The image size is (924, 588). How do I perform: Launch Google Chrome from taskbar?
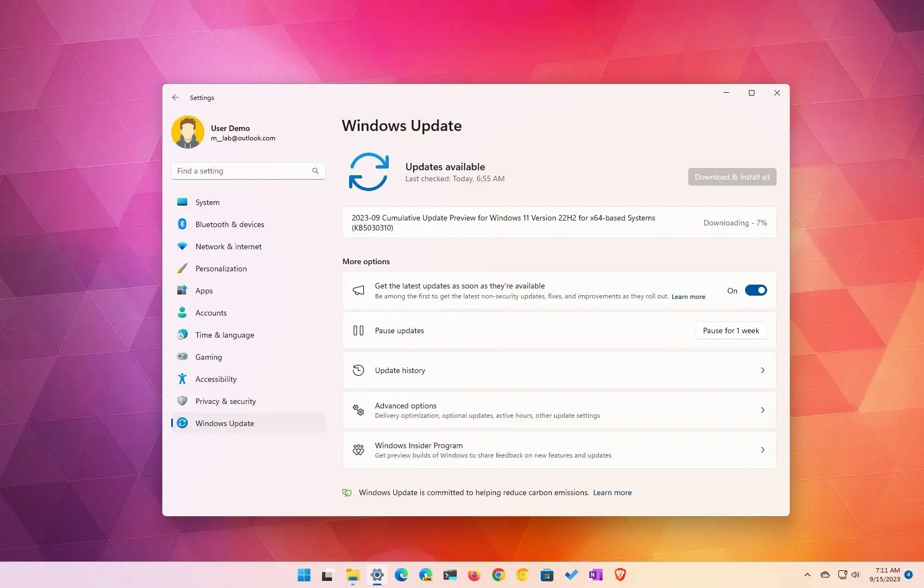click(x=498, y=575)
